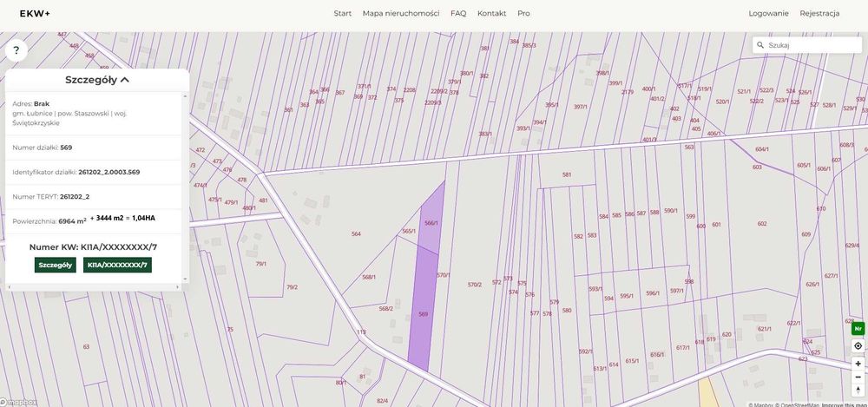Click the identifier 261202_2.0003.569 text
This screenshot has height=407, width=868.
pos(109,172)
